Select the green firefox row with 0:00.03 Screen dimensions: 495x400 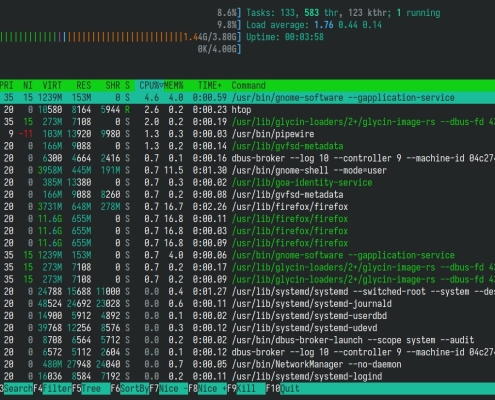tap(247, 231)
